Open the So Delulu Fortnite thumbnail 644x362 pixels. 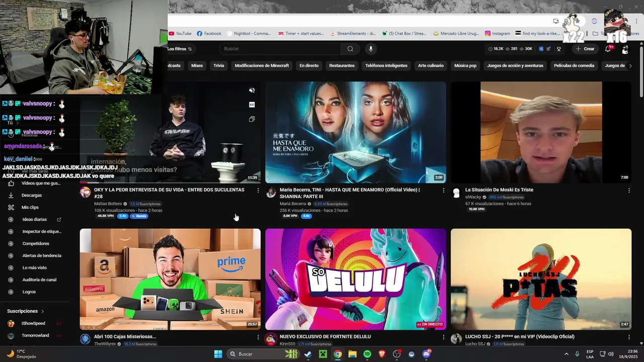[355, 279]
